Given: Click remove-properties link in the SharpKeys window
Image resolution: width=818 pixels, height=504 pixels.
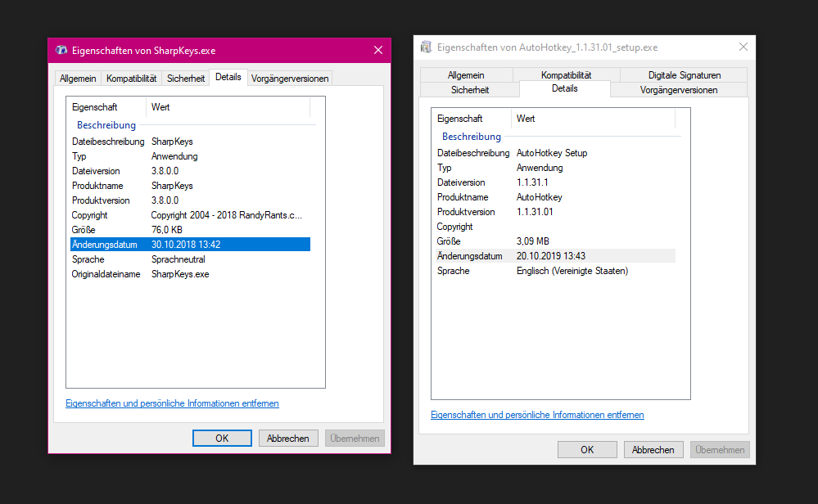Looking at the screenshot, I should [x=172, y=403].
